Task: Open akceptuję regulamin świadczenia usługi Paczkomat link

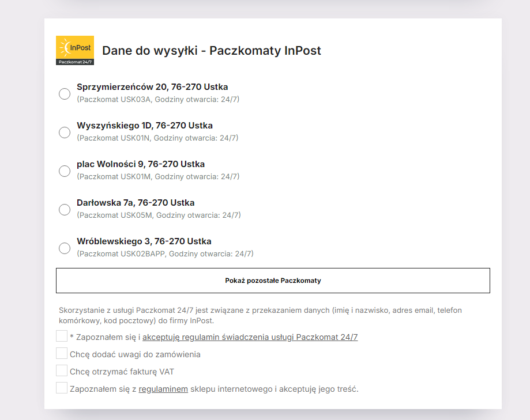Action: coord(250,337)
